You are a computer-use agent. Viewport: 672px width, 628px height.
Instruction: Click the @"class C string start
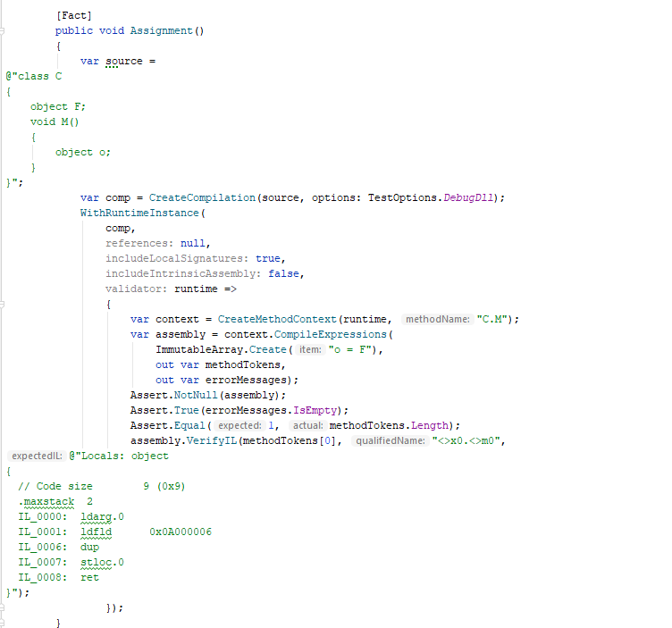34,76
